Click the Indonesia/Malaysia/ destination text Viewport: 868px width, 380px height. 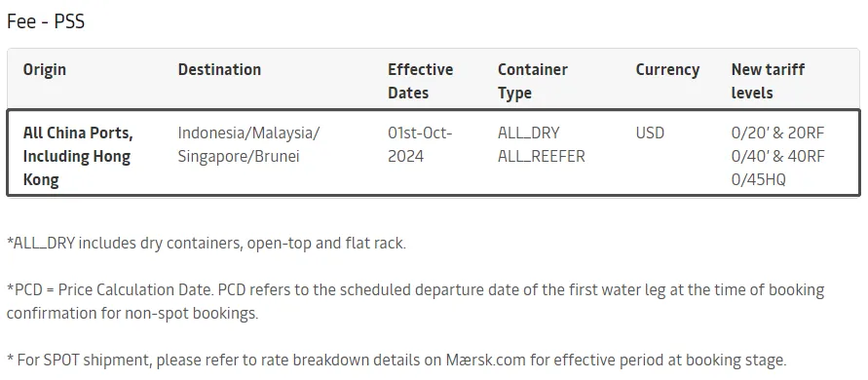[x=249, y=133]
